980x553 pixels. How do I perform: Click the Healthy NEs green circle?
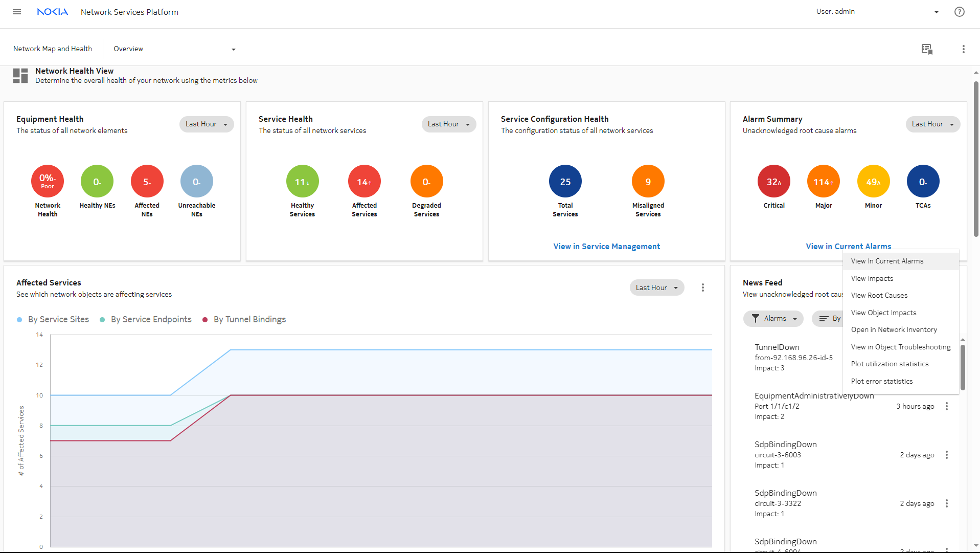pyautogui.click(x=97, y=181)
